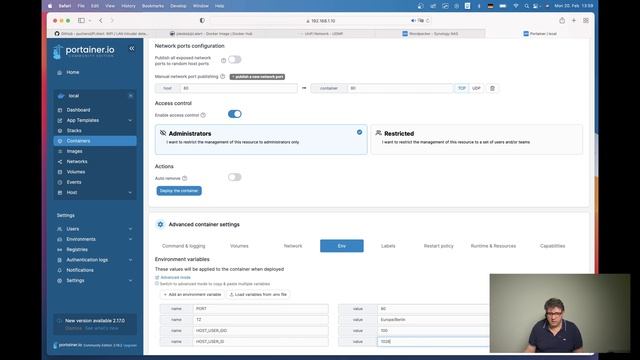Expand the Users submenu
This screenshot has height=360, width=640.
(130, 229)
